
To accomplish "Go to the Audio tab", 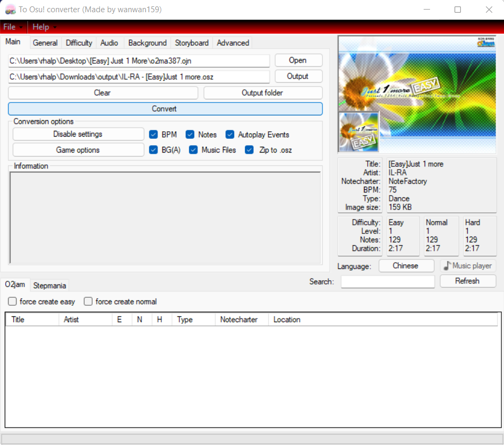I will pyautogui.click(x=109, y=43).
